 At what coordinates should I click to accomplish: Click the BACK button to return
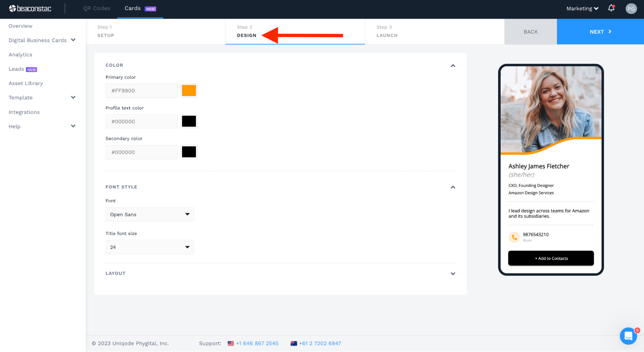click(531, 32)
